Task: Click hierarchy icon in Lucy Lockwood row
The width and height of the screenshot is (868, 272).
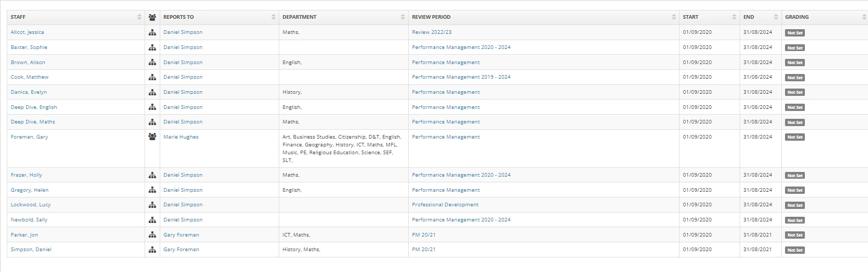Action: 152,205
